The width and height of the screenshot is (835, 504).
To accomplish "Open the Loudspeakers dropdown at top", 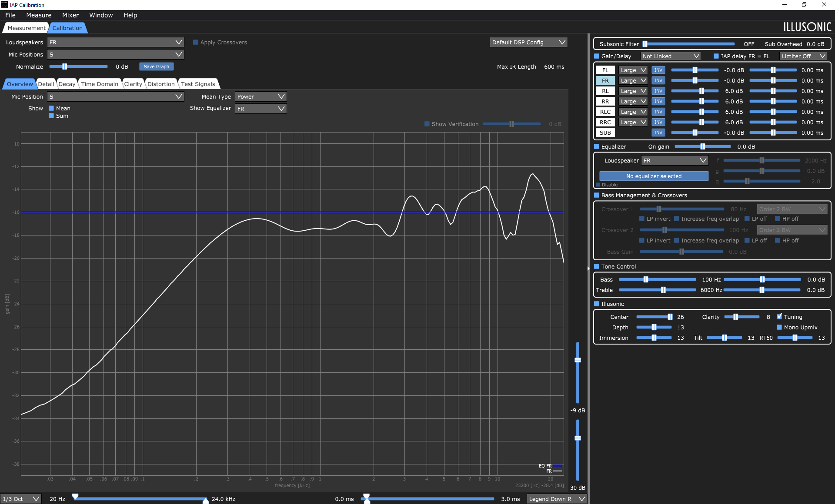I will 116,42.
